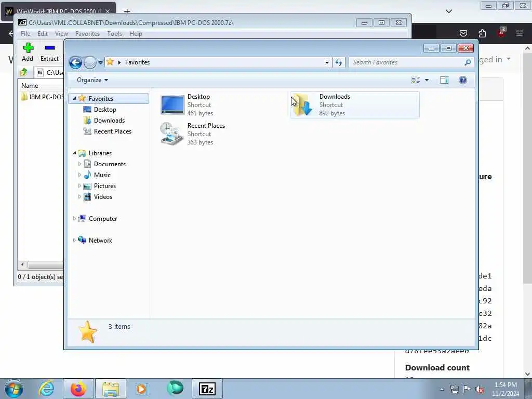Open the address bar history dropdown

[327, 62]
